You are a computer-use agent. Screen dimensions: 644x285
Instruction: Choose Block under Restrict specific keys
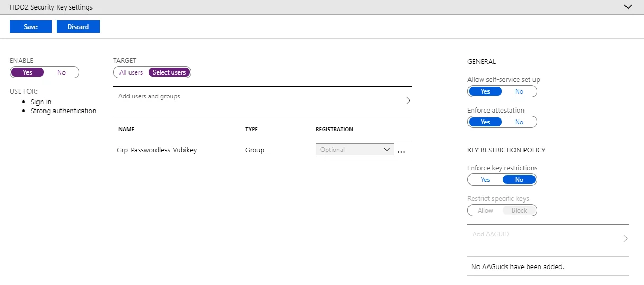click(x=519, y=210)
